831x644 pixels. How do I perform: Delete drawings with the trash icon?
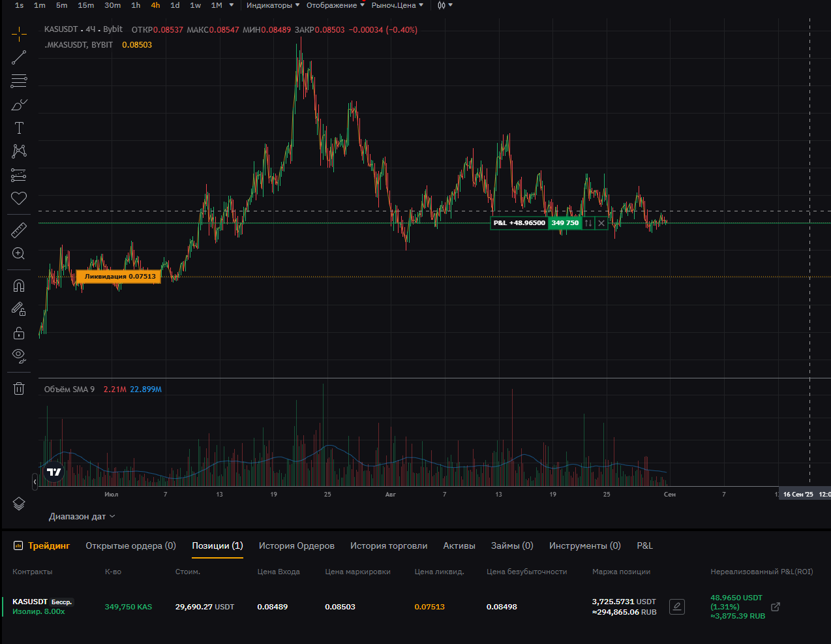pos(19,389)
